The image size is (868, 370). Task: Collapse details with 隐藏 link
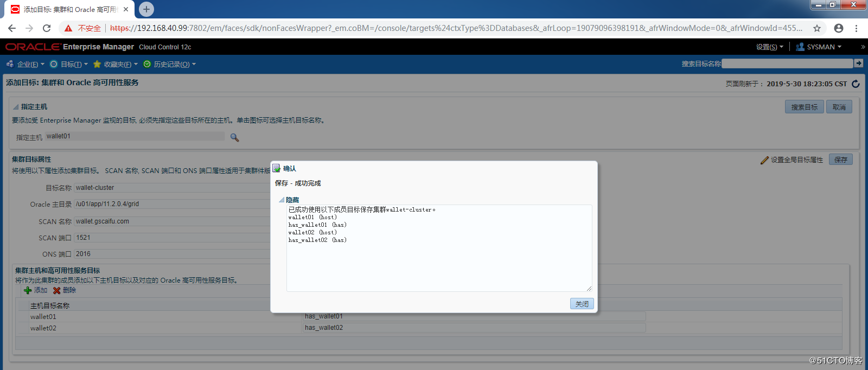[292, 200]
